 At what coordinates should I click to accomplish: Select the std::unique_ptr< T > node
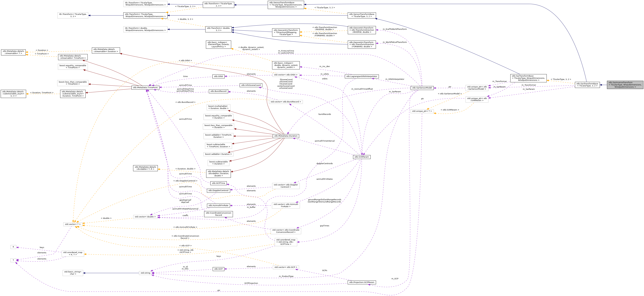[x=422, y=111]
